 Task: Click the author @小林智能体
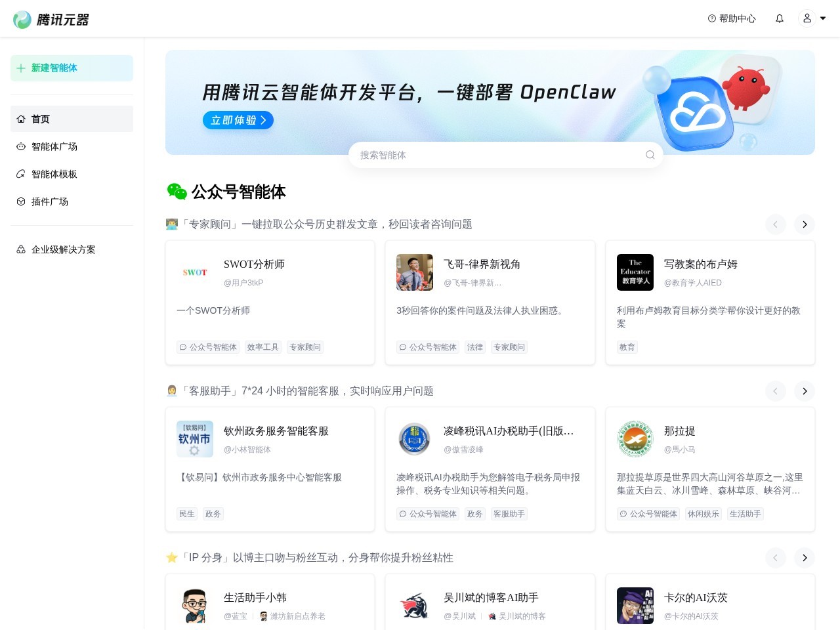pyautogui.click(x=247, y=450)
